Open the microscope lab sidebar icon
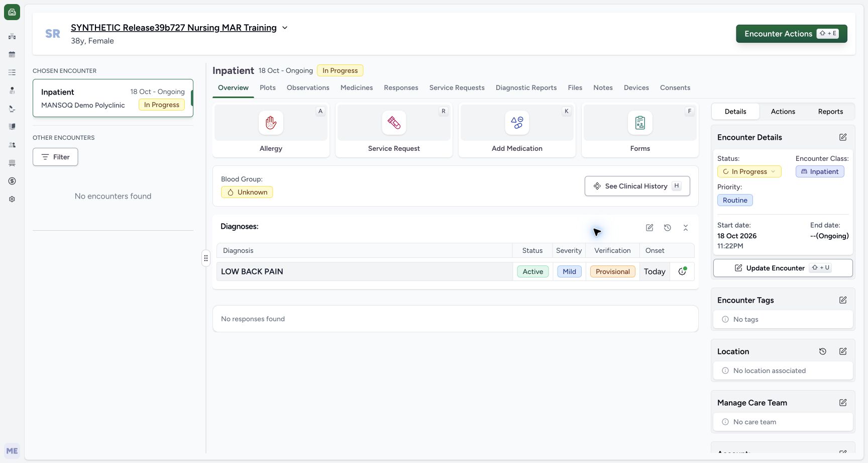 pos(12,109)
